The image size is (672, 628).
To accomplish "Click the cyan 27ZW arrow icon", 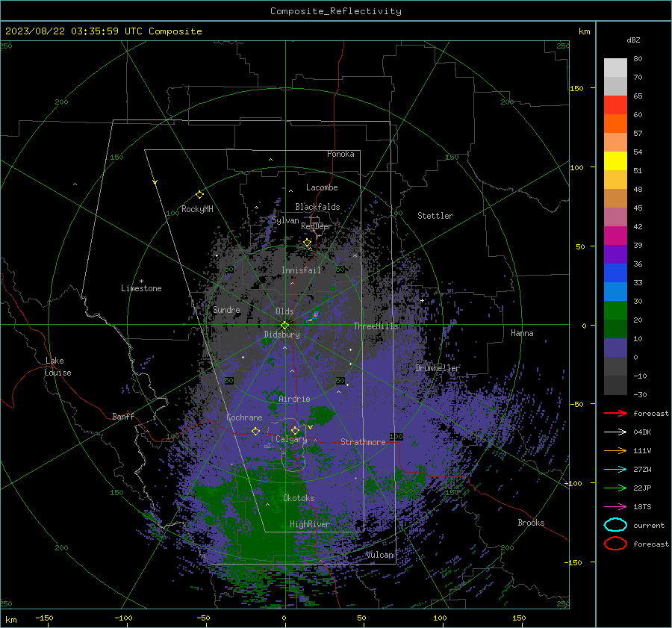I will 615,470.
